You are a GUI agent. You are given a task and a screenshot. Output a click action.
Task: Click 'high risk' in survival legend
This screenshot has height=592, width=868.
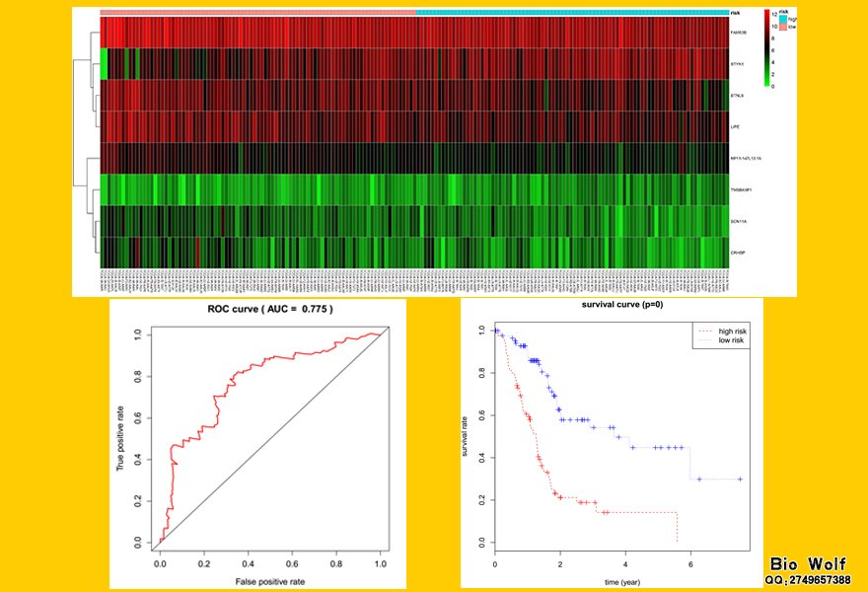732,332
